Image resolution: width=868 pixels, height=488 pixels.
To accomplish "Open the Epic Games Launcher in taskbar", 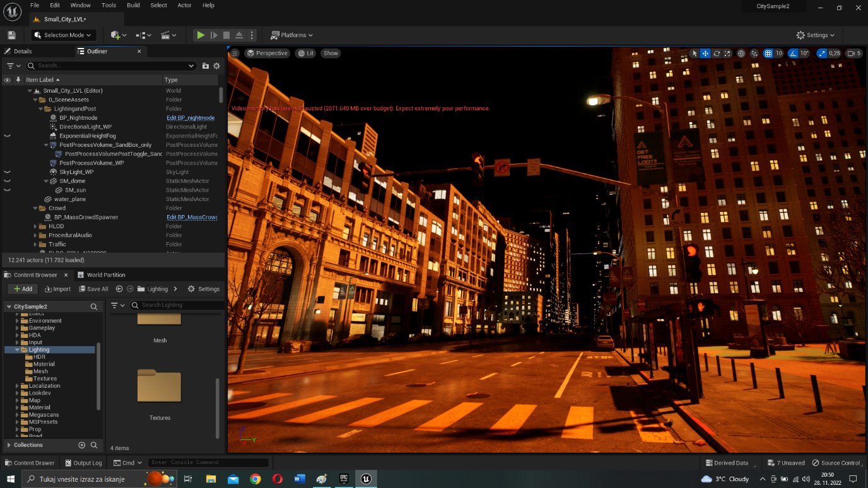I will [x=343, y=479].
